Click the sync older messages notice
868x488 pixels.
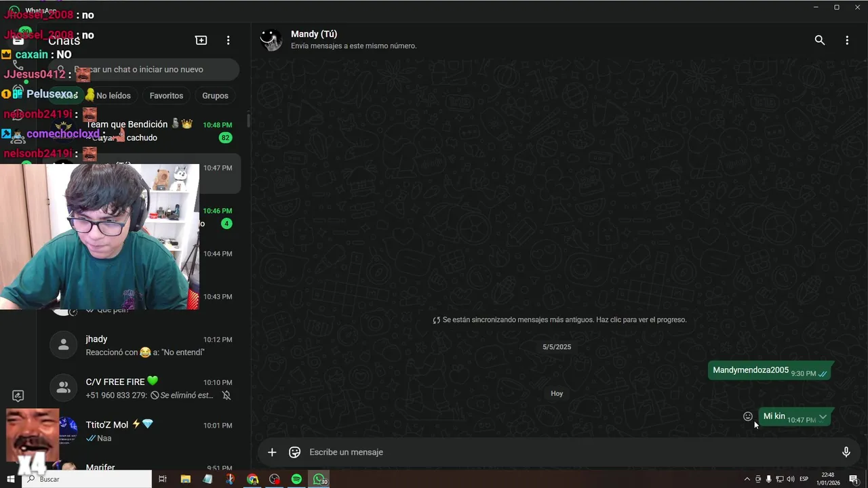[559, 320]
